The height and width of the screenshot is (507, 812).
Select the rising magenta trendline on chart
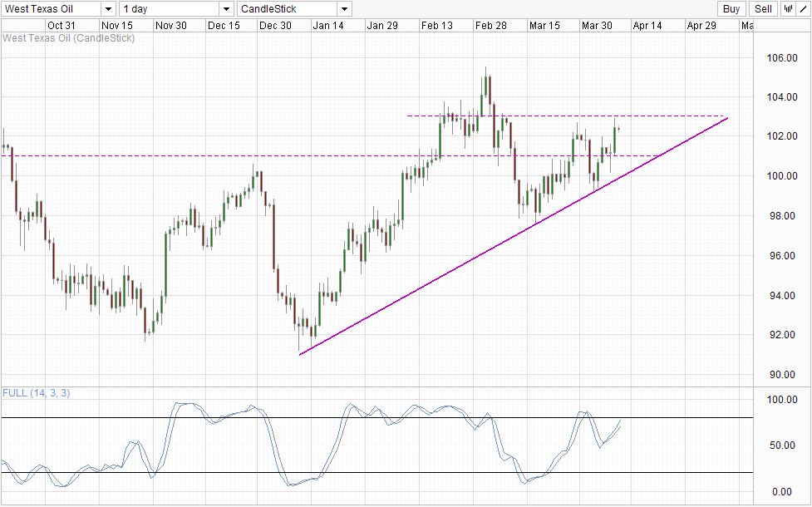(514, 236)
